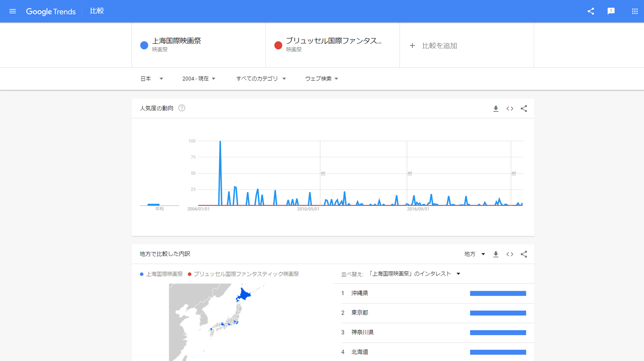Embed the 地方で比較した内訳 widget

click(x=510, y=254)
